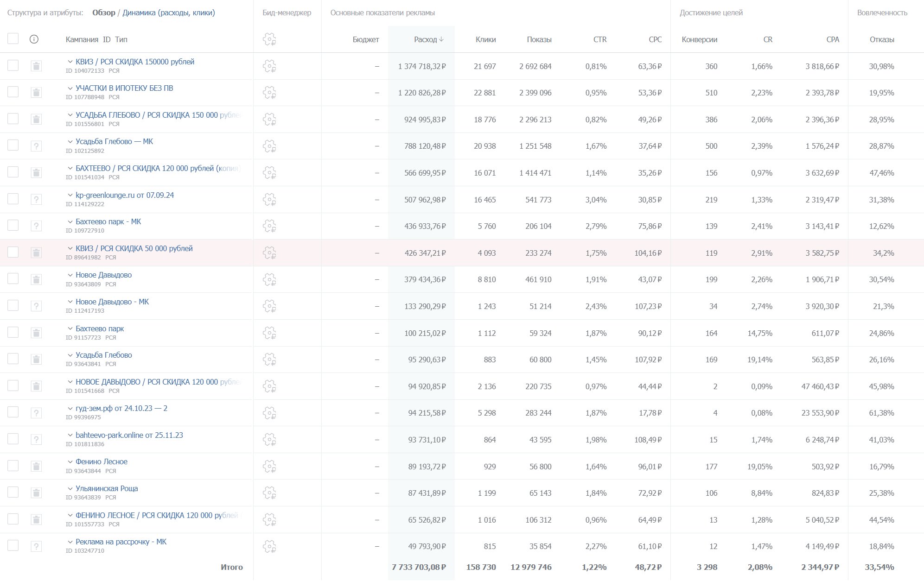Expand chevron next to Бахтеево парк - МК
Viewport: 924px width, 581px height.
click(70, 221)
